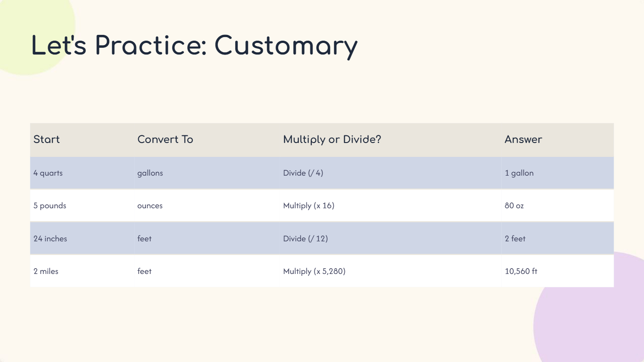Screen dimensions: 644x362
Task: Click the "Multiply (x 16)" cell
Action: click(309, 206)
